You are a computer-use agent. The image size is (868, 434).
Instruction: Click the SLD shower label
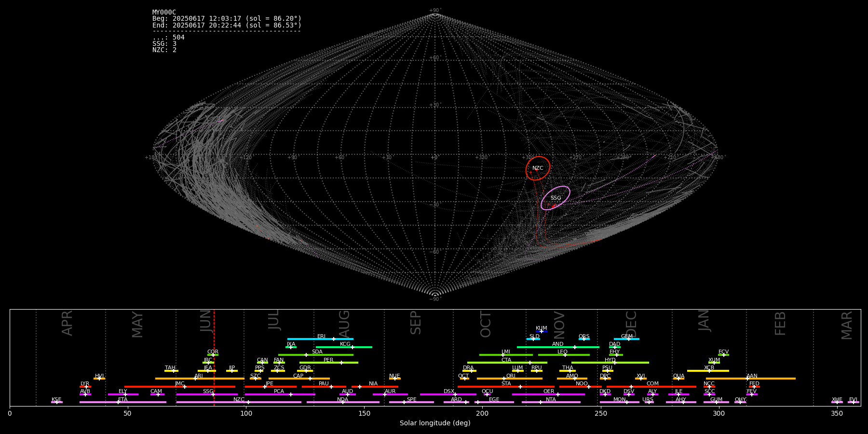point(534,337)
